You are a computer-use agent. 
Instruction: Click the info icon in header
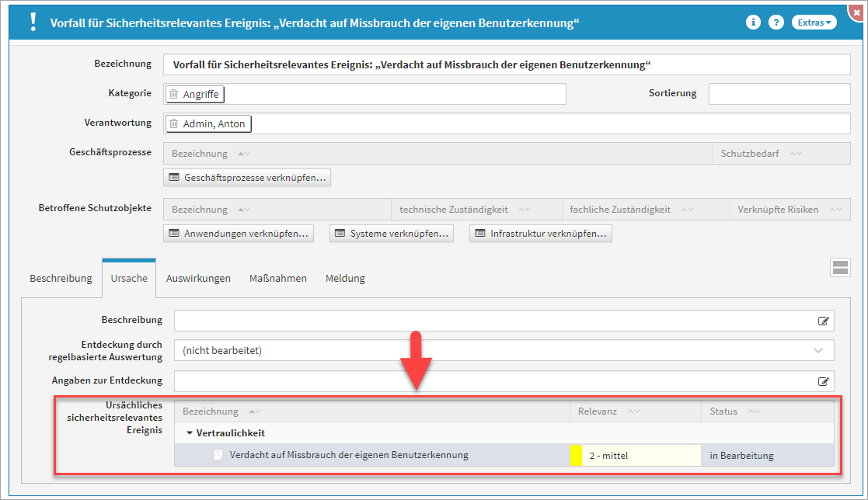[x=753, y=22]
